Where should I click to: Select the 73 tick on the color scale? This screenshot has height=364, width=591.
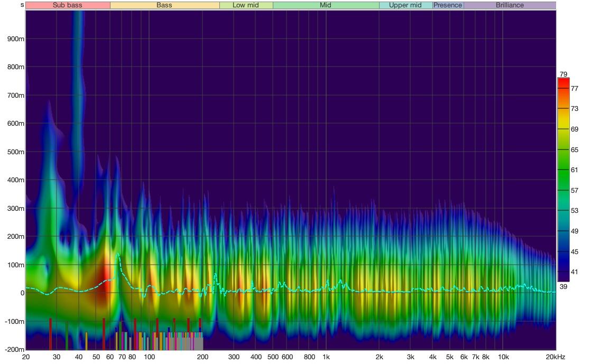pyautogui.click(x=575, y=108)
